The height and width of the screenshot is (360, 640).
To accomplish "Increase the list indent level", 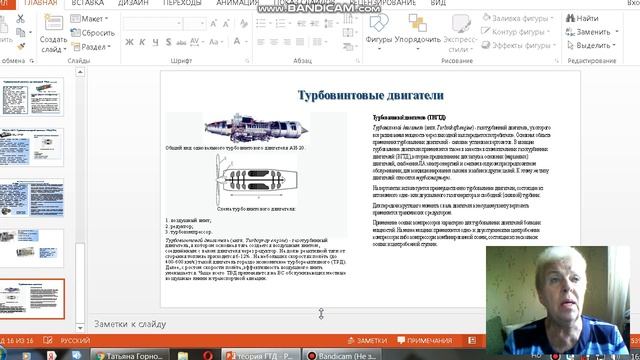I will 314,24.
